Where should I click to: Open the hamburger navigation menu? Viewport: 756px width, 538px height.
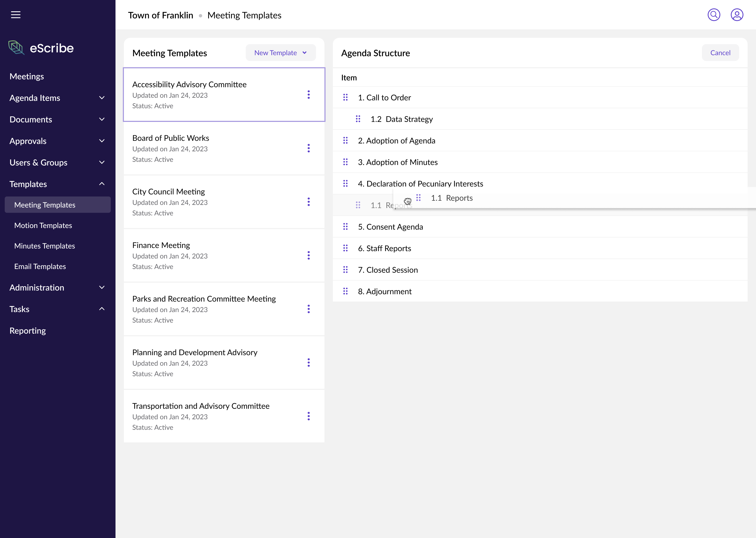pos(15,15)
